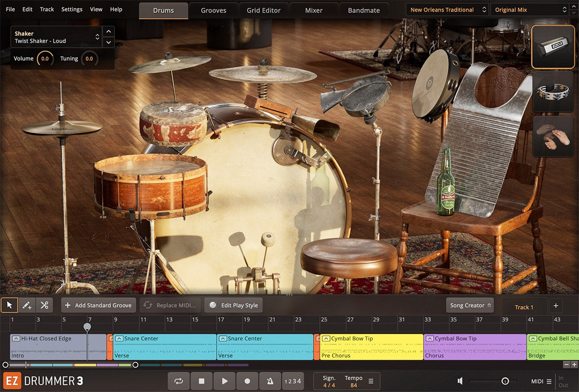Add a new track with plus icon

(x=555, y=306)
